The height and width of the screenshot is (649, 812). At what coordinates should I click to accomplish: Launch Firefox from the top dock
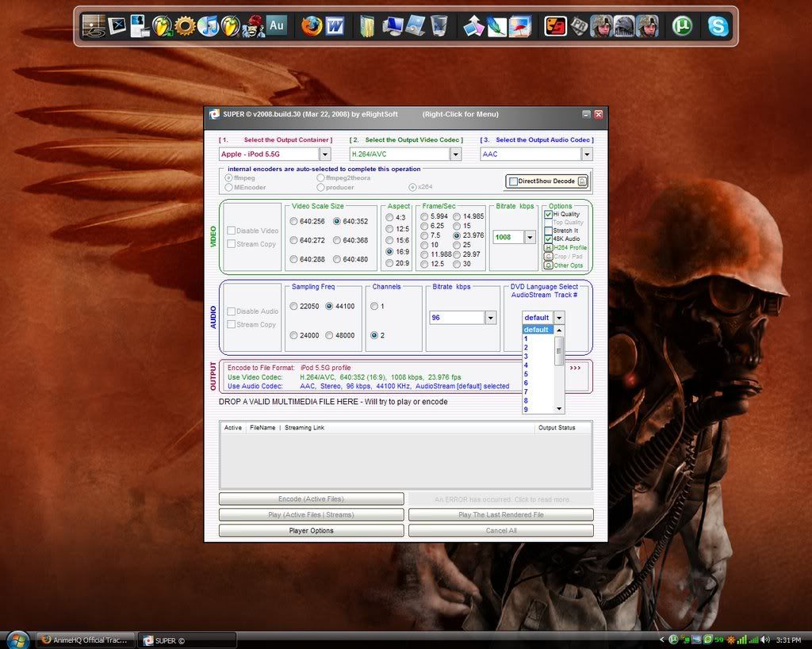click(x=312, y=25)
